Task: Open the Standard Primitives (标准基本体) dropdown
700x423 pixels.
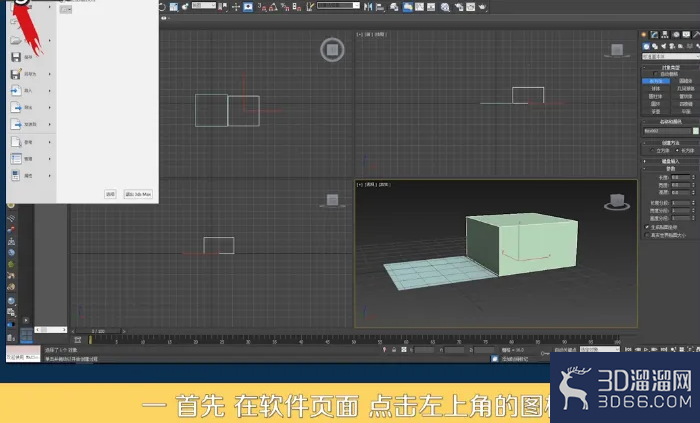Action: click(671, 57)
